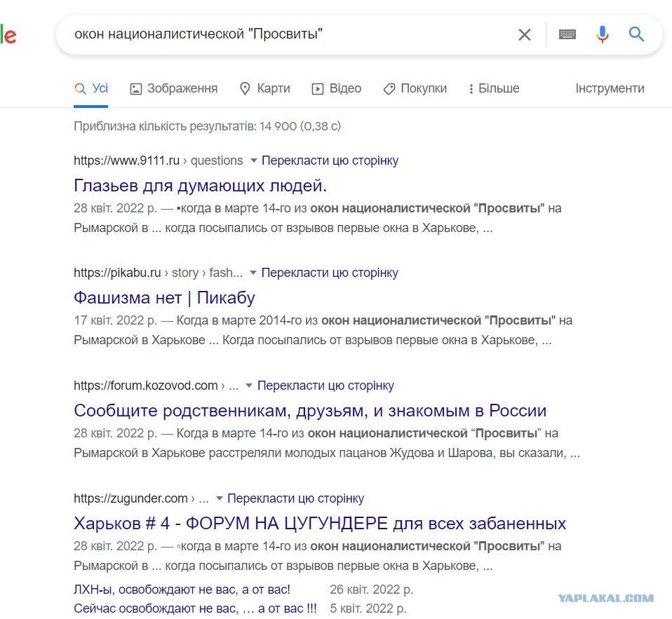The height and width of the screenshot is (619, 672).
Task: Open the on-screen keyboard icon
Action: pyautogui.click(x=567, y=34)
